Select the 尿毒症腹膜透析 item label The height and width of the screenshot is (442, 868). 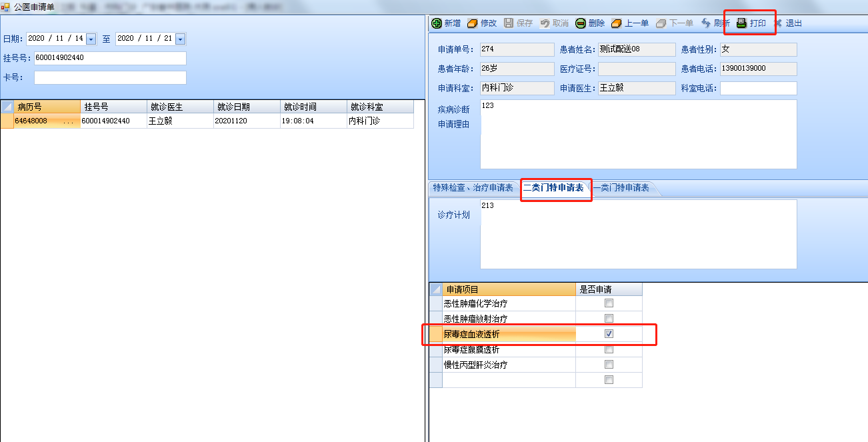471,349
